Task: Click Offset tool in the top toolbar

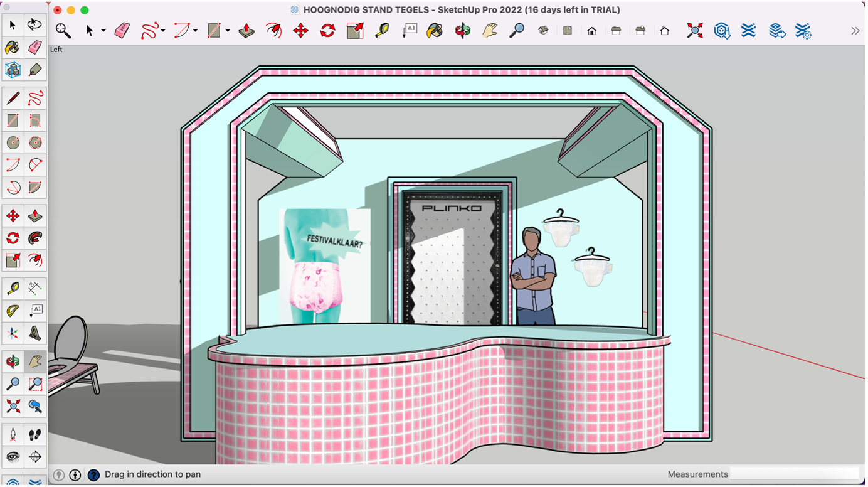Action: tap(273, 30)
